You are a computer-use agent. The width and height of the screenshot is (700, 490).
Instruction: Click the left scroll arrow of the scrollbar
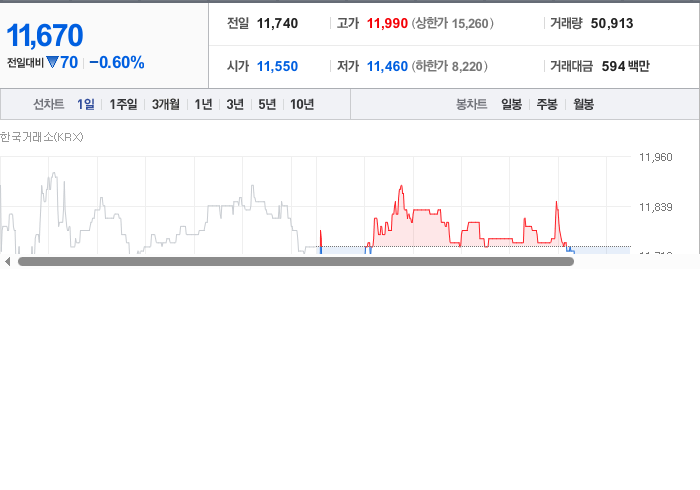pyautogui.click(x=7, y=262)
